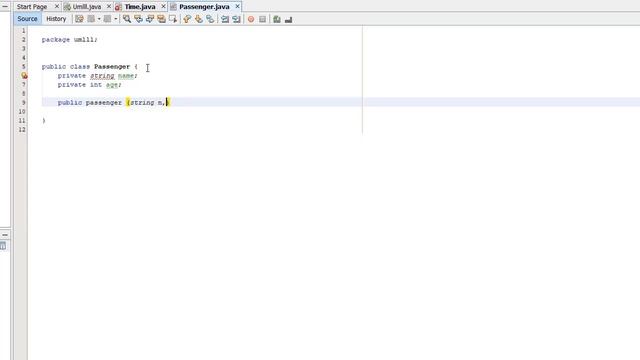Close the Time.java tab

coord(163,7)
